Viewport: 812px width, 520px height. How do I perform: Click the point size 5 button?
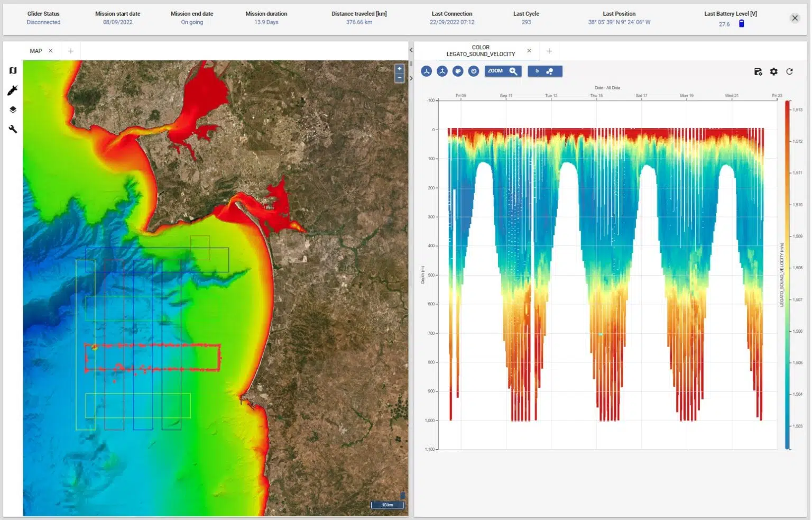[x=545, y=71]
